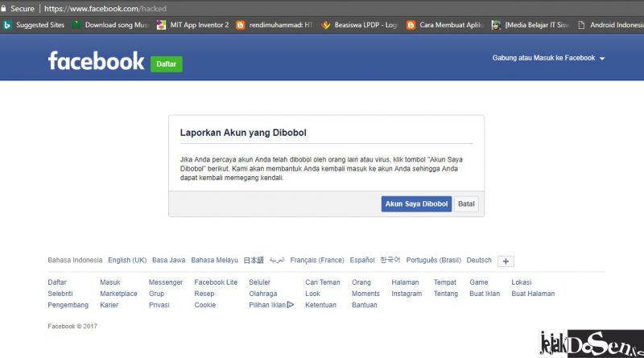Open the Marketplace footer link
The image size is (644, 358).
(118, 294)
